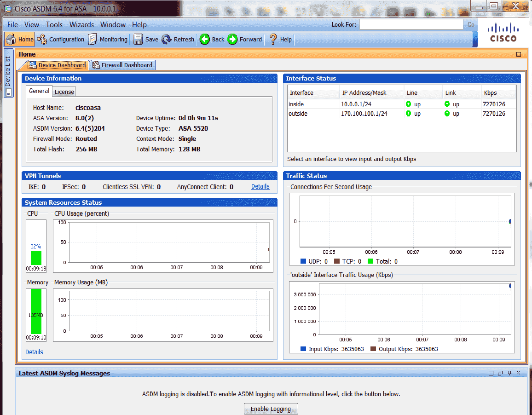Image resolution: width=532 pixels, height=415 pixels.
Task: Click the outside interface Line up status icon
Action: click(x=409, y=113)
